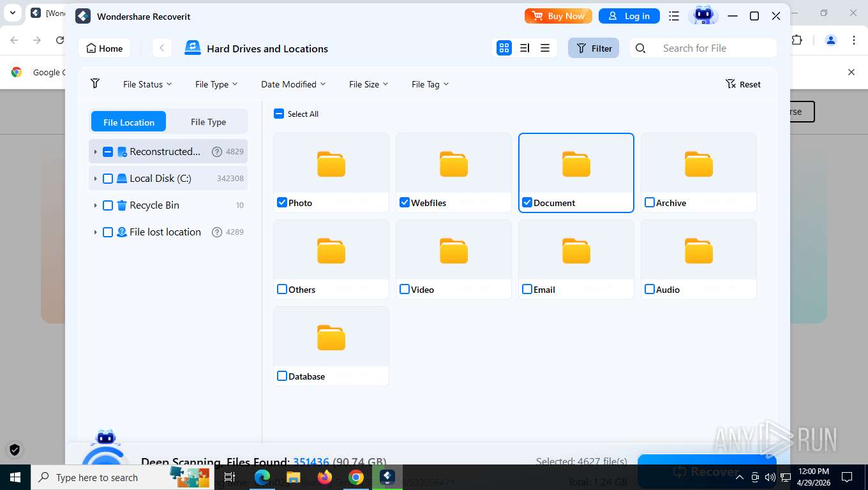868x490 pixels.
Task: Open the Webfiles folder icon
Action: tap(454, 164)
